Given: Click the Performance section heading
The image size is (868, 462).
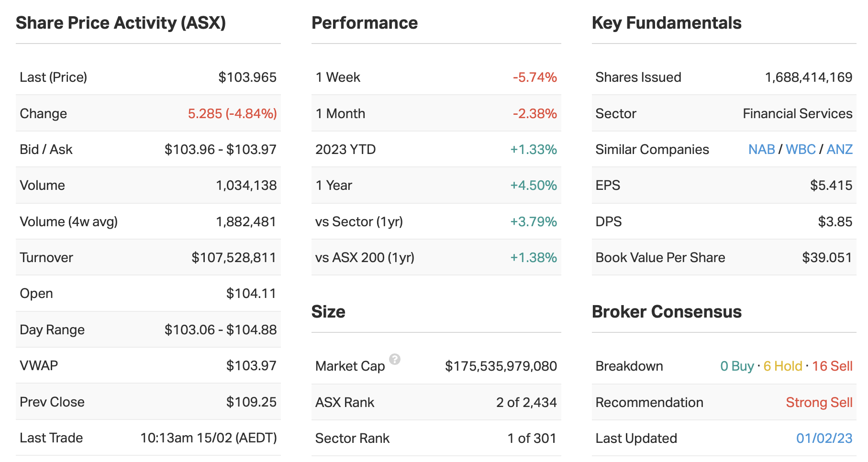Looking at the screenshot, I should [x=365, y=23].
